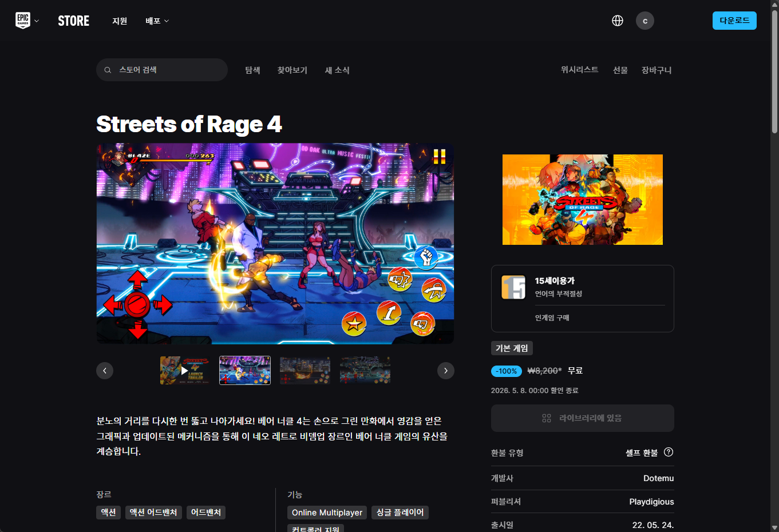Switch to the 탐색 tab
779x532 pixels.
(253, 70)
